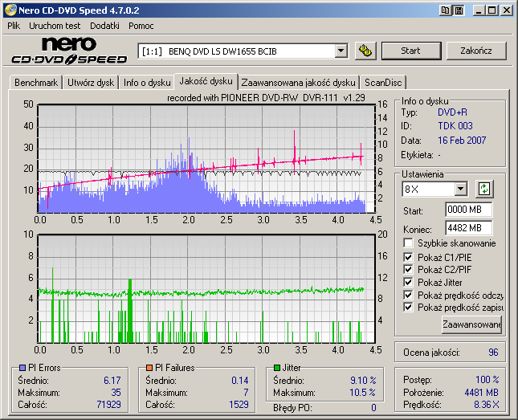Click the refresh speed list icon
518x420 pixels.
(x=484, y=189)
